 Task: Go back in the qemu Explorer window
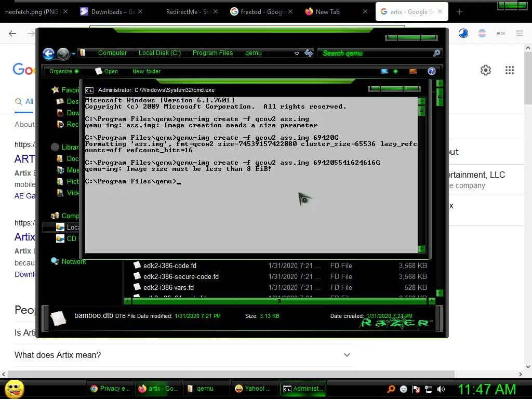pos(48,54)
